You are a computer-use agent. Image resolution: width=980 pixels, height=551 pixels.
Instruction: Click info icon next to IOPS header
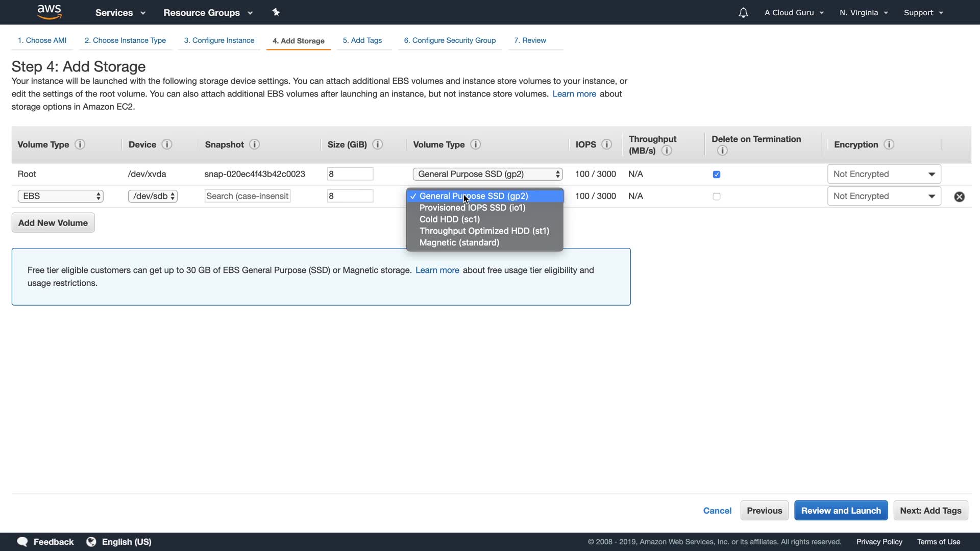[x=606, y=144]
